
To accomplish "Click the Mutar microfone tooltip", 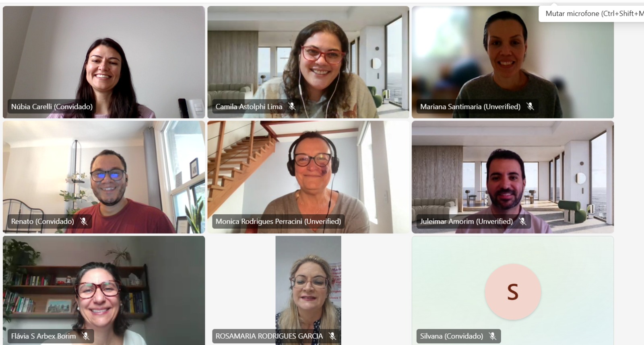I will click(x=591, y=14).
